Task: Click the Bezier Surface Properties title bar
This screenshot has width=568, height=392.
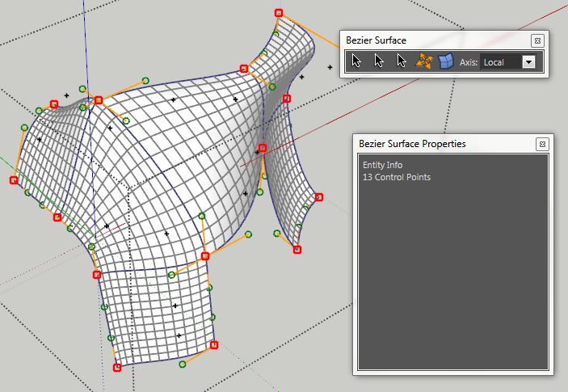Action: 412,144
